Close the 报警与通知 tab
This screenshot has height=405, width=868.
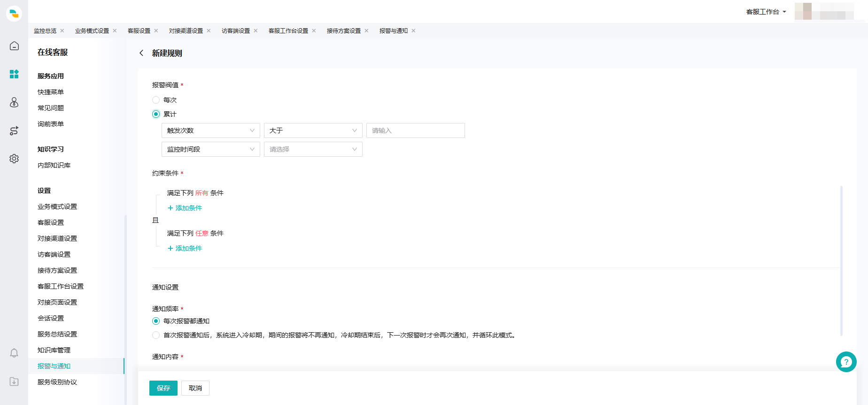(413, 31)
